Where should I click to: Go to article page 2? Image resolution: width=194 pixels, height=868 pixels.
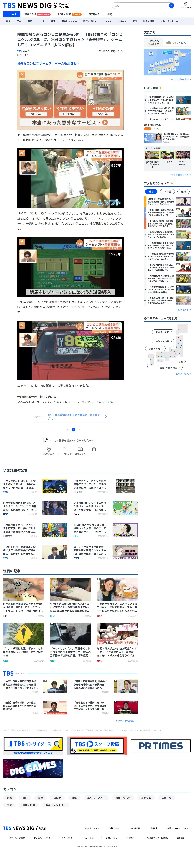[67, 430]
